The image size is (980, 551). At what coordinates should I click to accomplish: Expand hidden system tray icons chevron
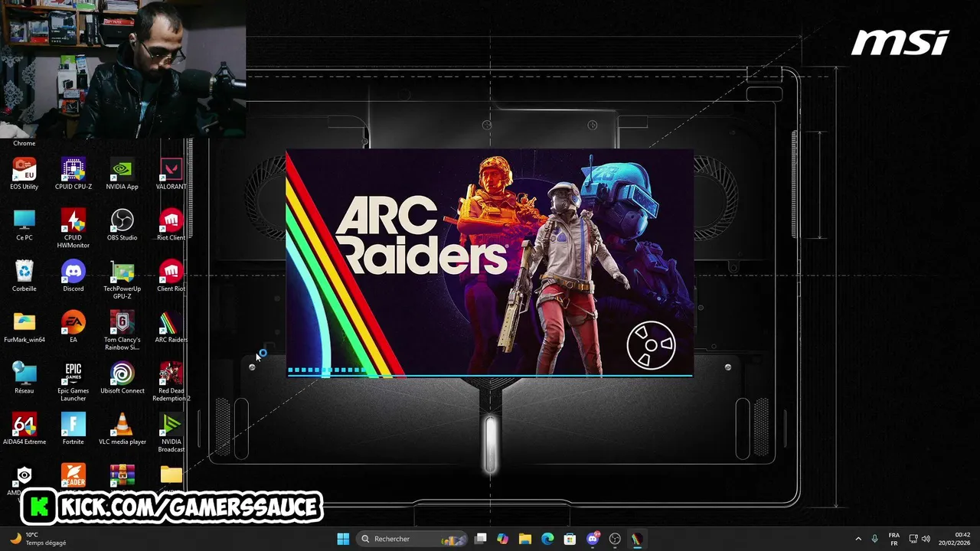pyautogui.click(x=857, y=539)
